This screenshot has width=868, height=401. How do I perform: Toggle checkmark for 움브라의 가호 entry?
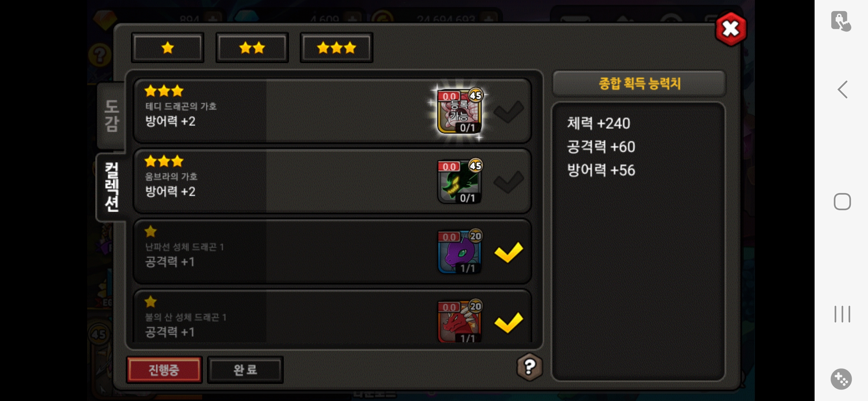pyautogui.click(x=509, y=182)
